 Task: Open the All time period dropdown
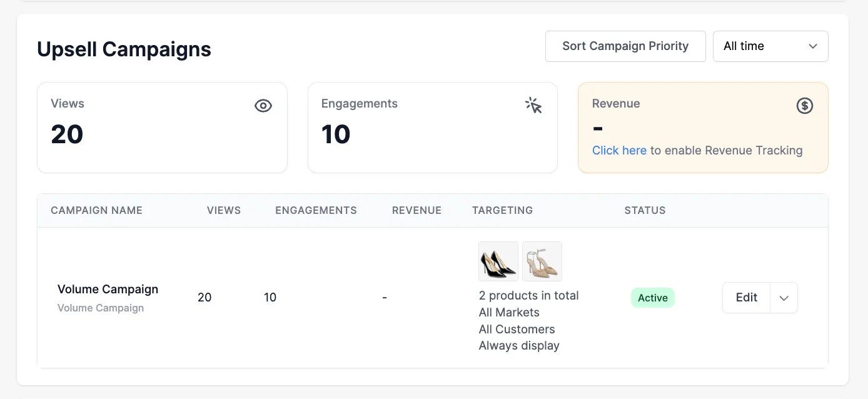point(770,46)
